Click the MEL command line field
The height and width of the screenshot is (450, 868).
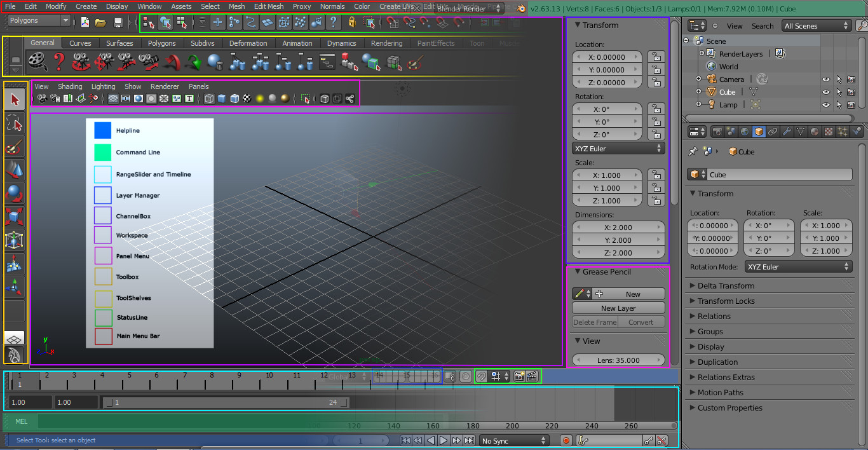point(241,421)
